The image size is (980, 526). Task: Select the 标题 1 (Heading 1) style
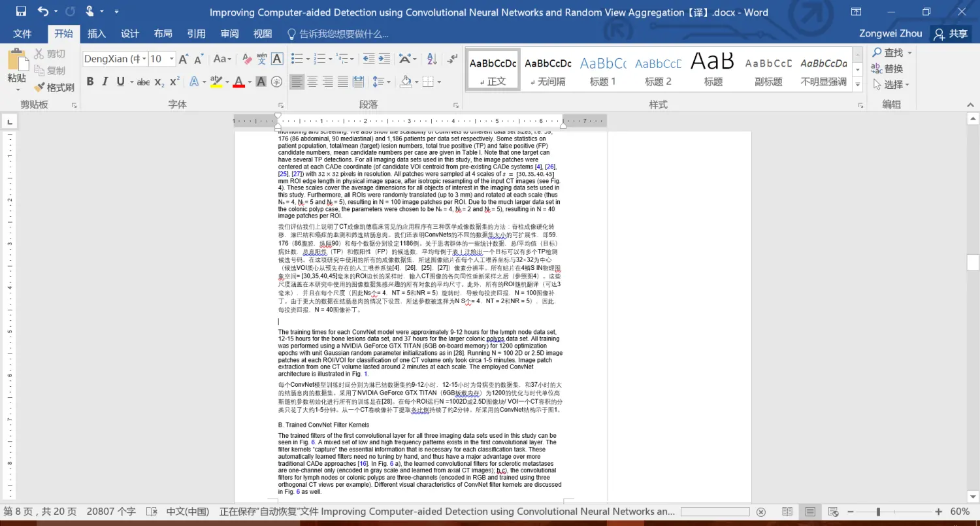603,70
